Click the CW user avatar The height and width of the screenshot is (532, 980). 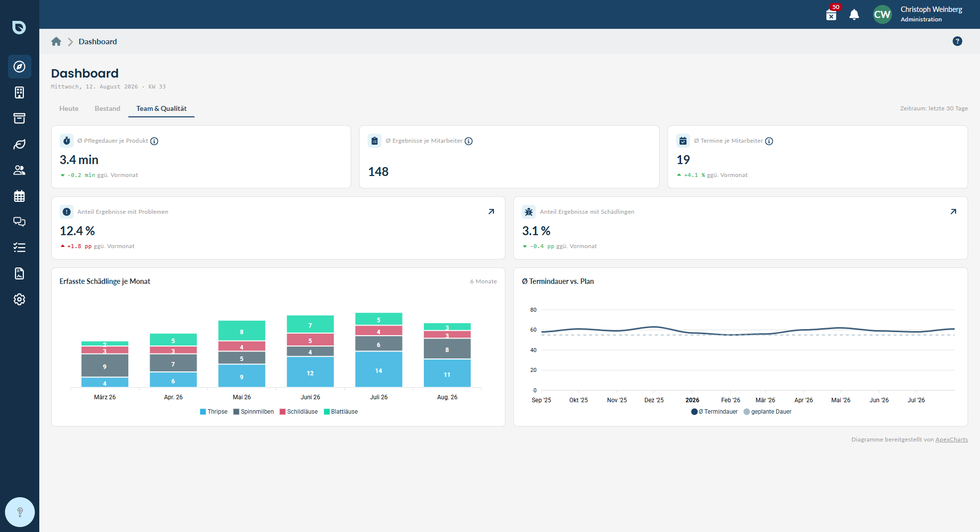[x=882, y=14]
